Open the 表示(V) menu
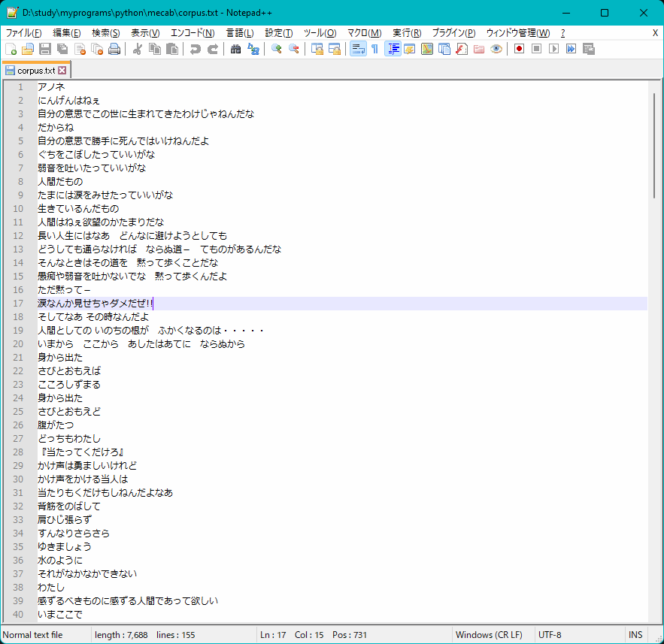Viewport: 664px width, 644px height. click(x=145, y=33)
